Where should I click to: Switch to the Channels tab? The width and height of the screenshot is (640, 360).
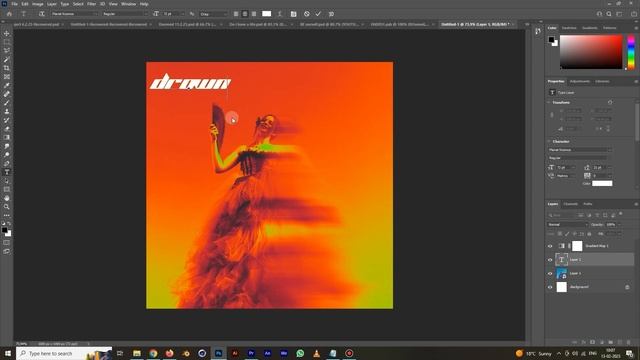571,204
